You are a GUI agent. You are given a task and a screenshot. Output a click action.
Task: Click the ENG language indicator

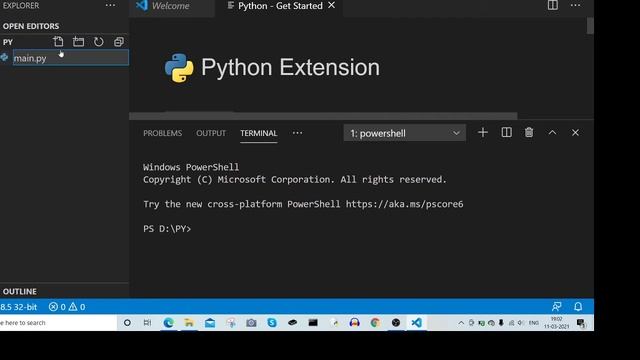point(533,323)
